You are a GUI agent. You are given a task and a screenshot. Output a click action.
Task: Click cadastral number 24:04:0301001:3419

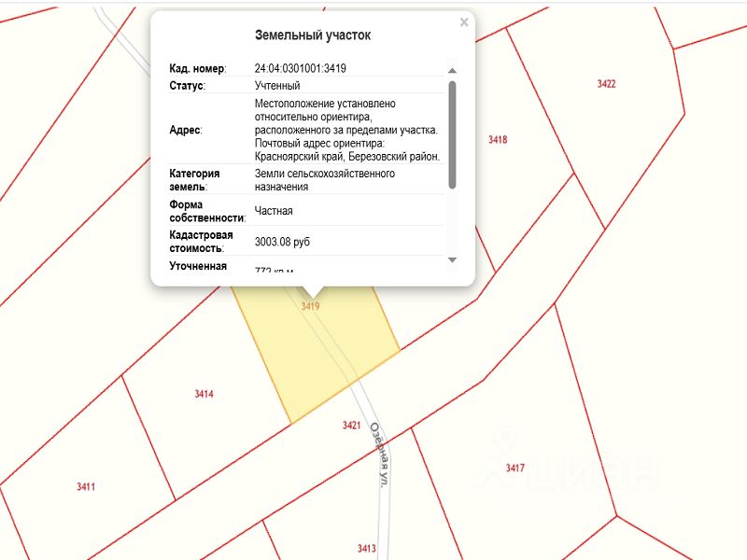(x=300, y=68)
